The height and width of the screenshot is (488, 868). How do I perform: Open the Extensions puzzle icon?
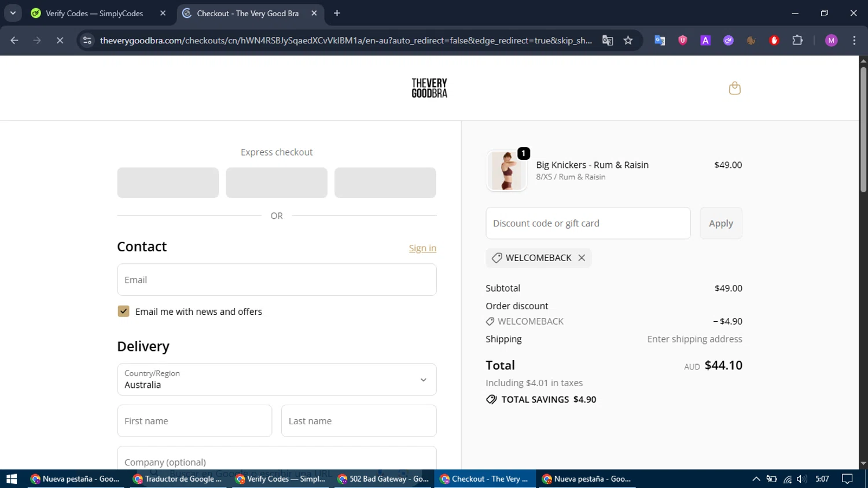point(797,41)
